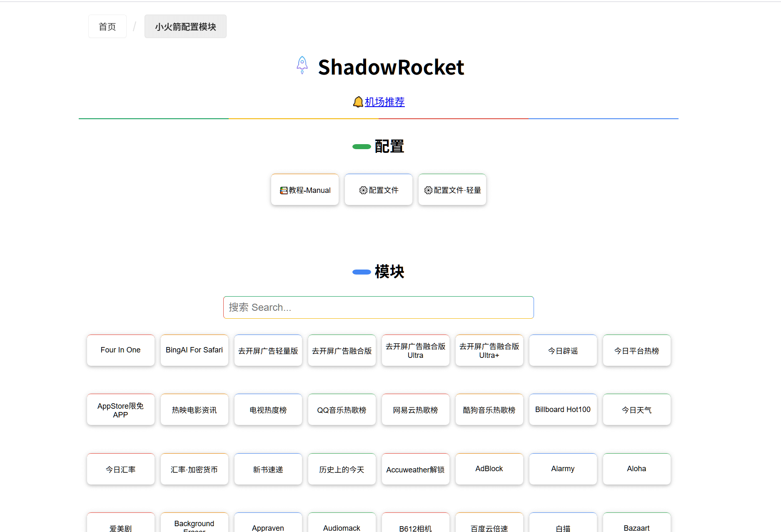Select the 网易云热歌榜 module

coord(416,410)
